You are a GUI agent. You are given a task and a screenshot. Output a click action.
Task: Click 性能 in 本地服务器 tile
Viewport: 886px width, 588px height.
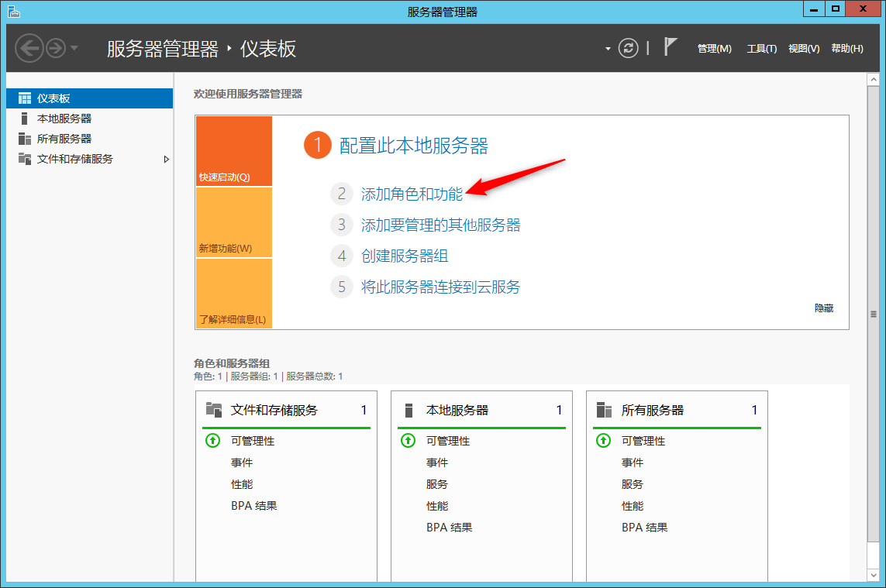coord(437,506)
